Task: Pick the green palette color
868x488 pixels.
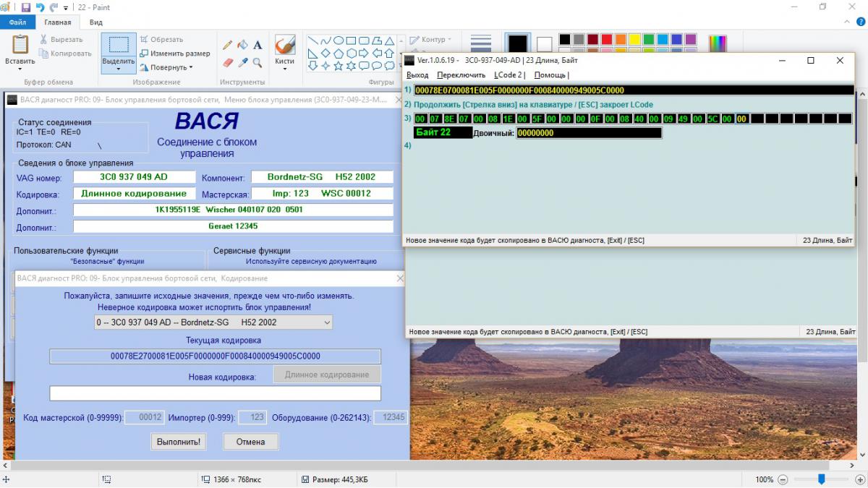Action: tap(649, 39)
